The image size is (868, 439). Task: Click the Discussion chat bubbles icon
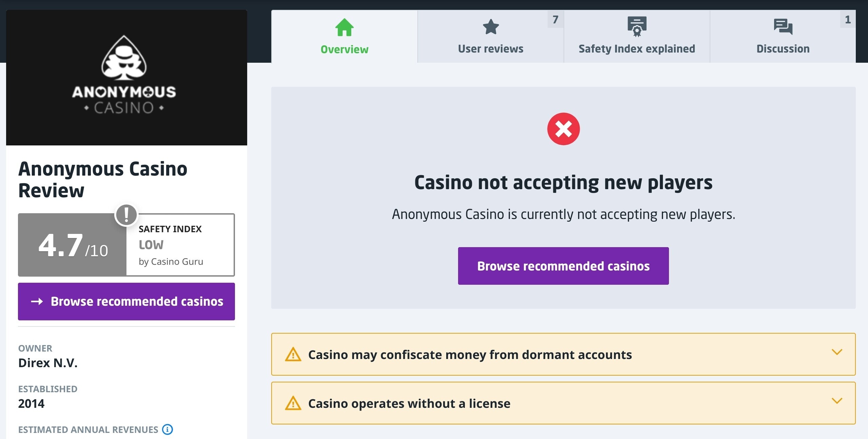(x=783, y=27)
